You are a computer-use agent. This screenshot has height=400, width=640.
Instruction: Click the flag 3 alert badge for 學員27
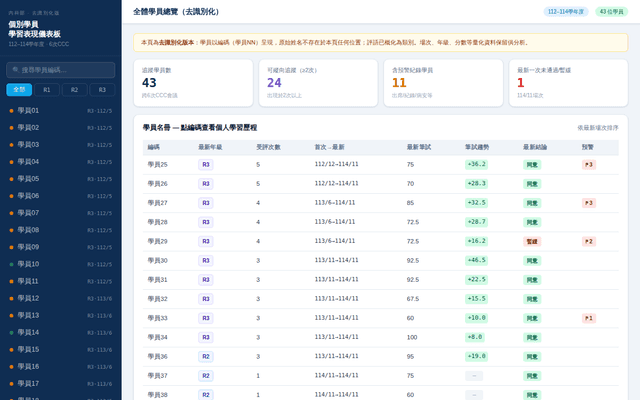(x=589, y=203)
